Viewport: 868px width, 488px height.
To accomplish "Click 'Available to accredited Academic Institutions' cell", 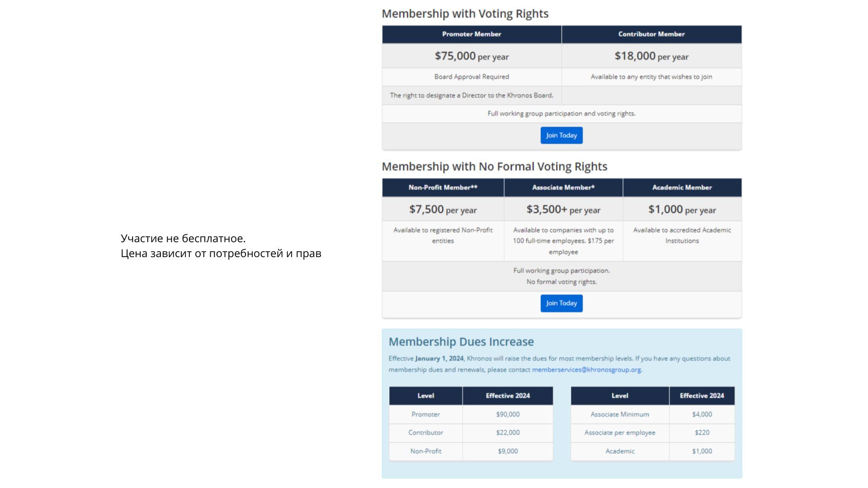I will point(682,241).
